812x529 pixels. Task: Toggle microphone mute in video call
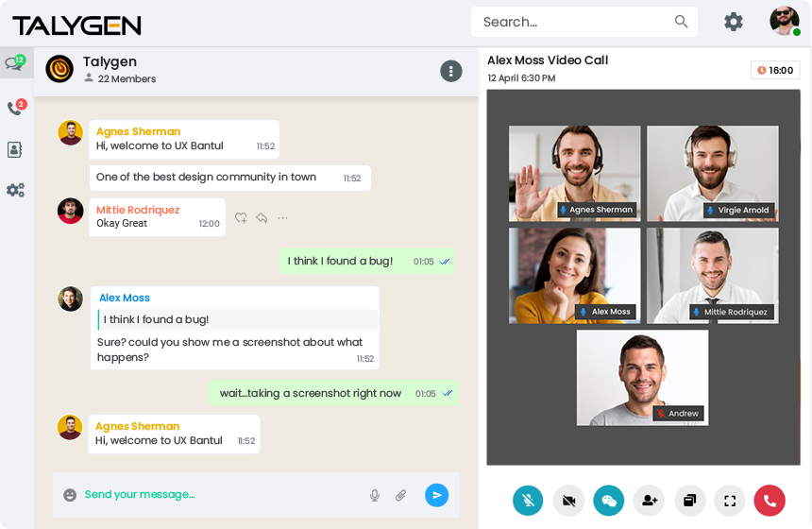[528, 501]
